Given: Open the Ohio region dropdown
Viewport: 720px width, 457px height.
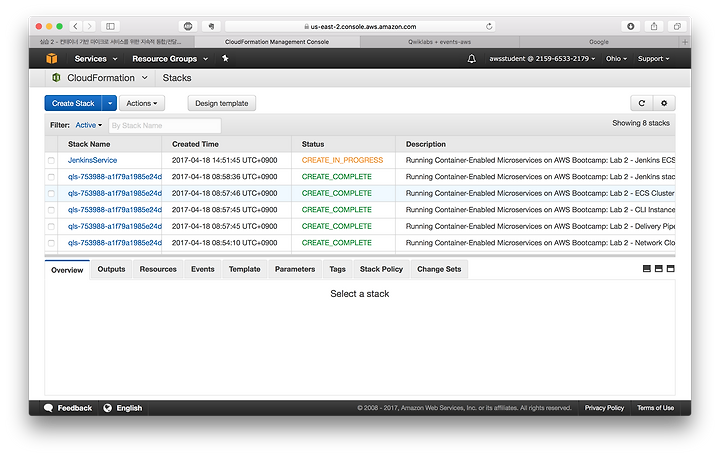Looking at the screenshot, I should pos(616,59).
